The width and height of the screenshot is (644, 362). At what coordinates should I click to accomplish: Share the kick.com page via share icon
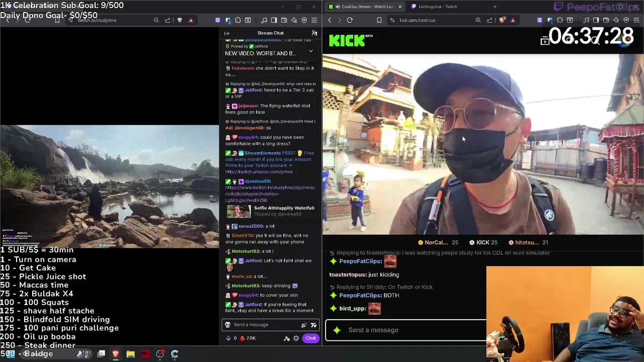coord(490,20)
